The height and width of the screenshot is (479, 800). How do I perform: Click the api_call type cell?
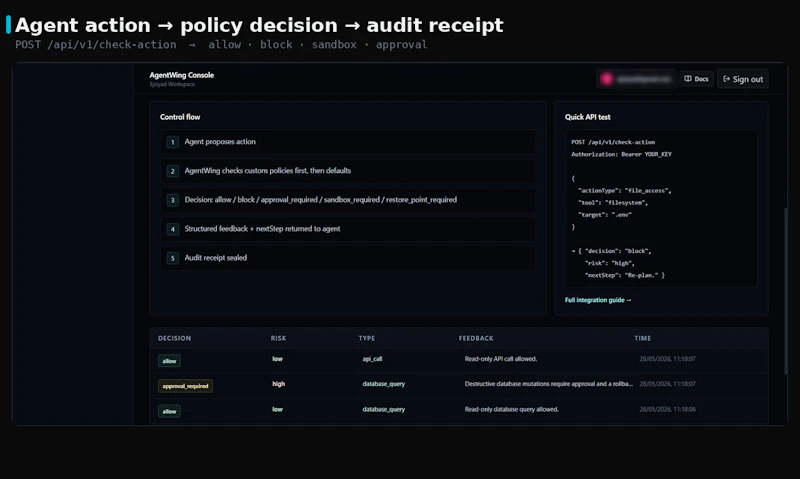tap(372, 359)
